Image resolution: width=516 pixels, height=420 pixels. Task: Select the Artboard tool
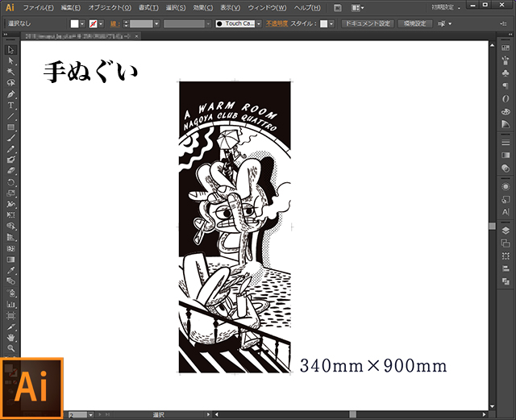click(10, 316)
